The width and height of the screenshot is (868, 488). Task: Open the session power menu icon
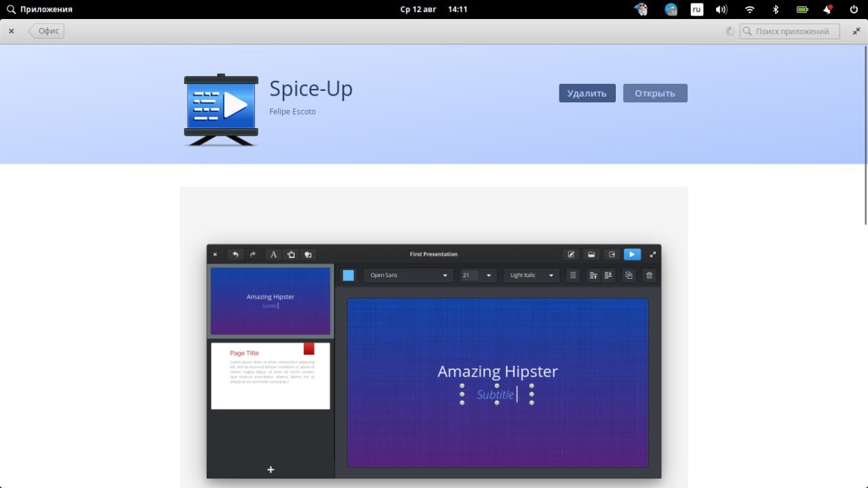point(854,10)
